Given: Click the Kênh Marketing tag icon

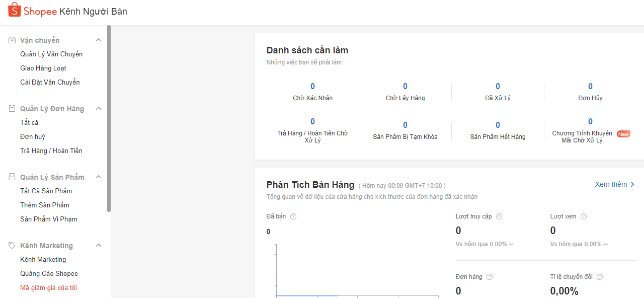Looking at the screenshot, I should (x=13, y=246).
